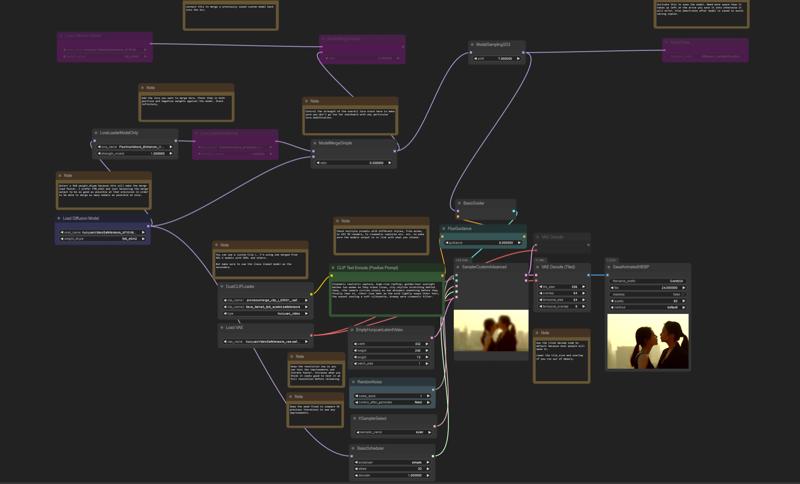
Task: Collapse the Load VAE node via its title dot
Action: click(221, 327)
